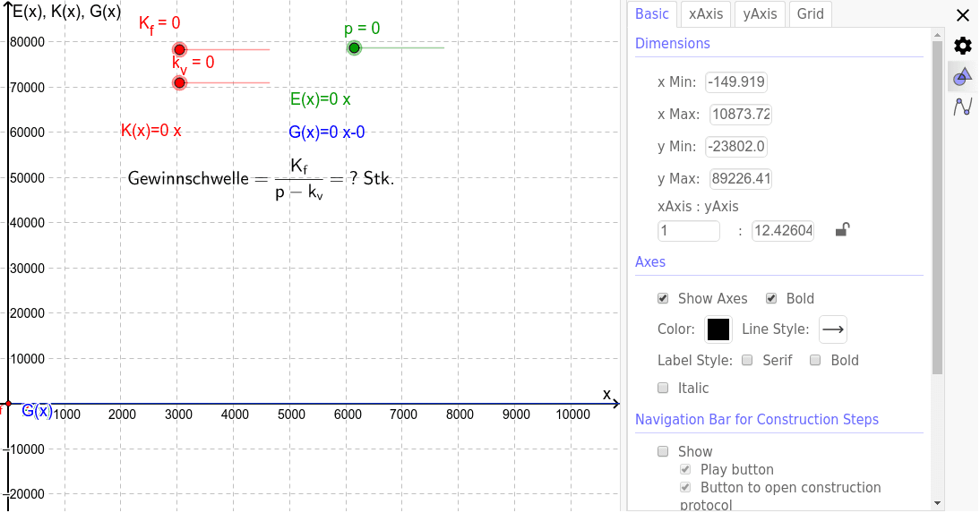
Task: Open the axes Color swatch
Action: (x=718, y=329)
